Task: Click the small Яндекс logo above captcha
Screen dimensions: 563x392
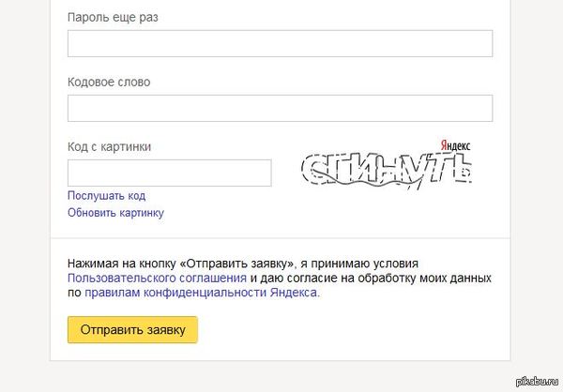Action: 455,146
